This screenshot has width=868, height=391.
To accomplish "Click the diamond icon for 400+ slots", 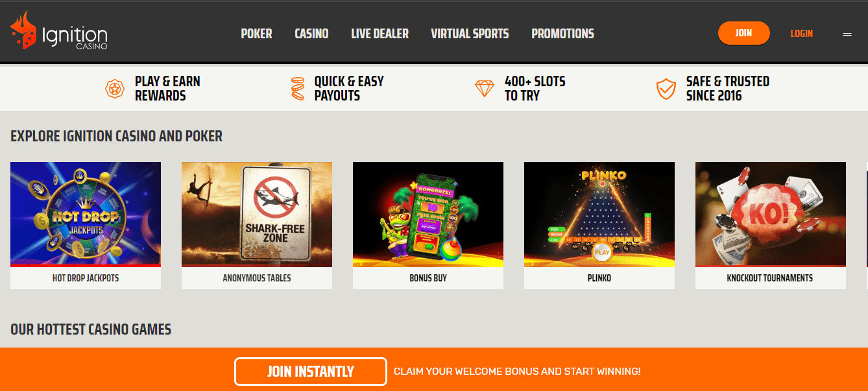I will click(x=485, y=89).
